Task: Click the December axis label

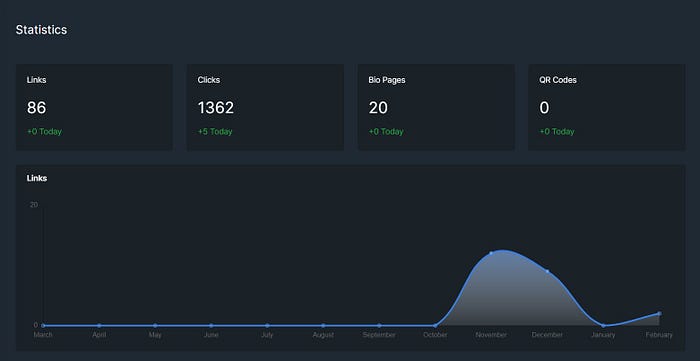Action: click(547, 335)
